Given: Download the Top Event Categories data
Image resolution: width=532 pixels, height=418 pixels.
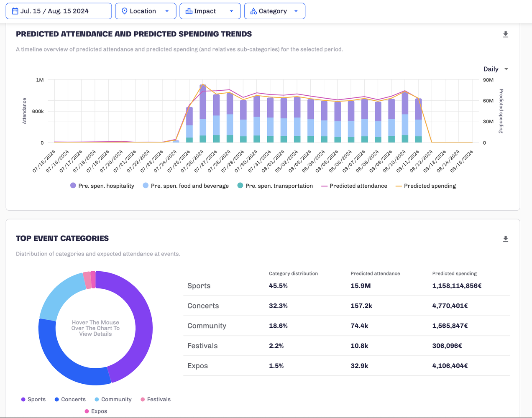Looking at the screenshot, I should click(x=505, y=239).
